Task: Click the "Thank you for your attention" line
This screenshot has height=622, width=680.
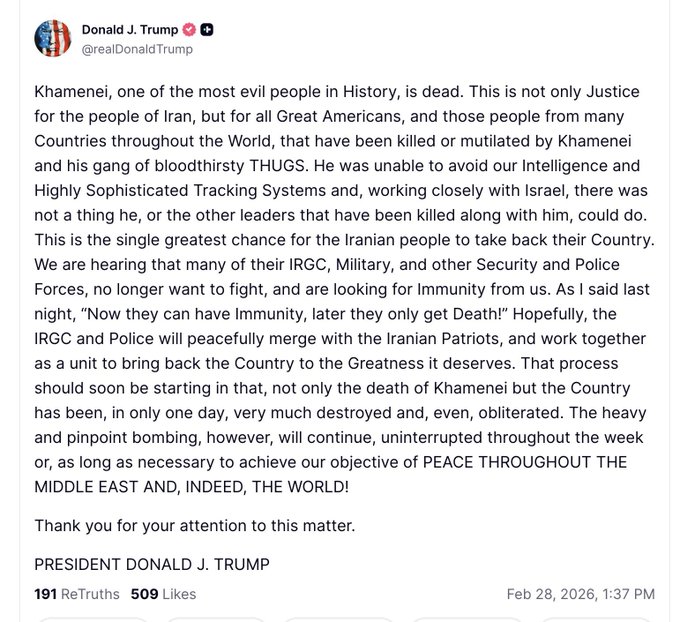Action: [x=195, y=525]
